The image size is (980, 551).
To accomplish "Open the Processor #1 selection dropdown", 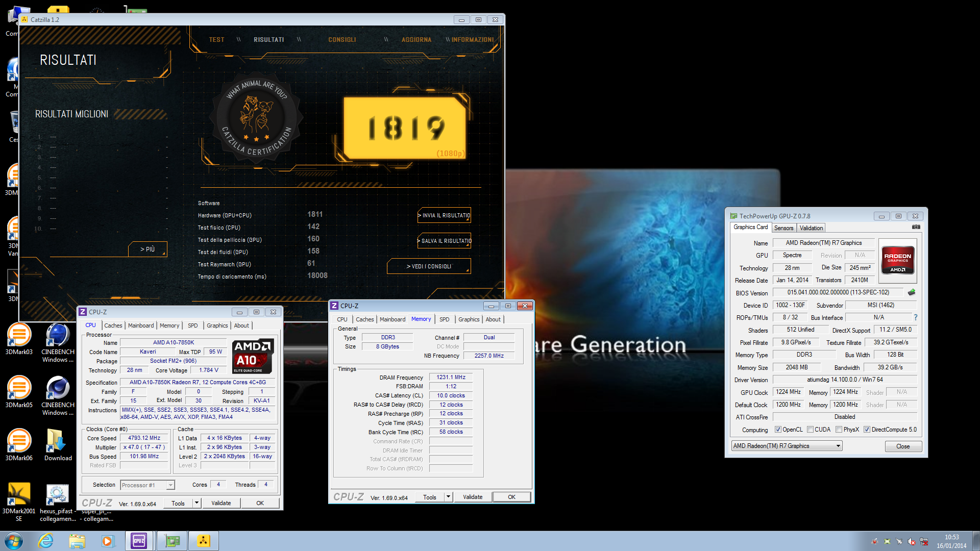I will click(x=148, y=485).
